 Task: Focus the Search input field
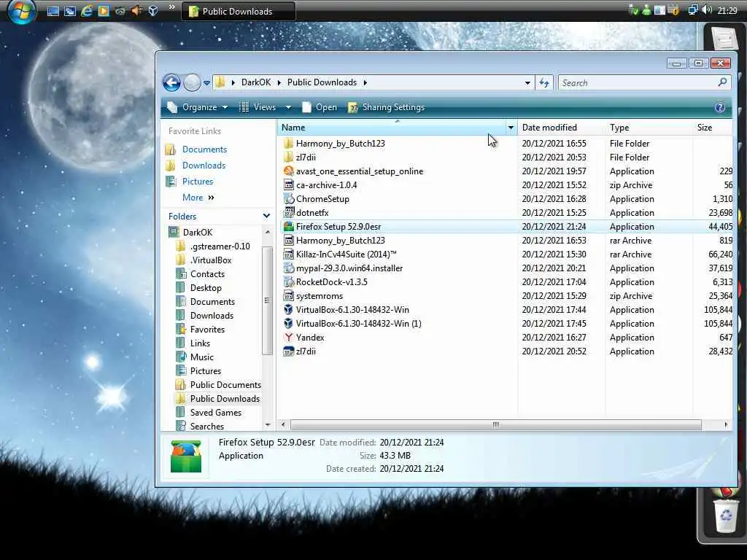[x=638, y=83]
